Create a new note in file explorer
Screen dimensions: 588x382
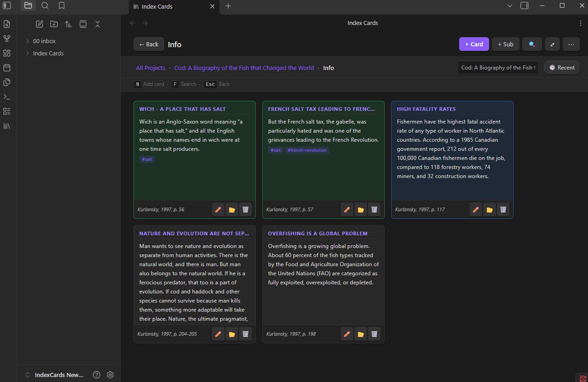39,24
